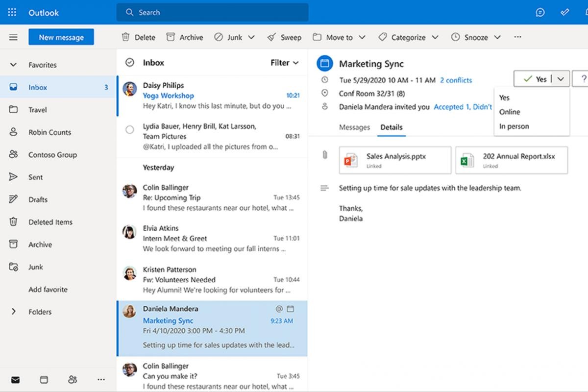Image resolution: width=588 pixels, height=392 pixels.
Task: Open the Calendar view at bottom-left
Action: [44, 379]
